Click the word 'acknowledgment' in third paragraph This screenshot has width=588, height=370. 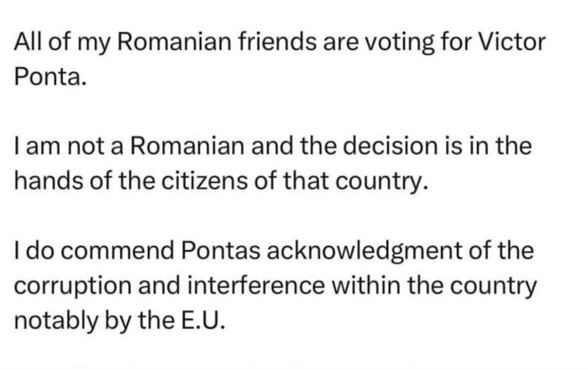click(x=364, y=252)
